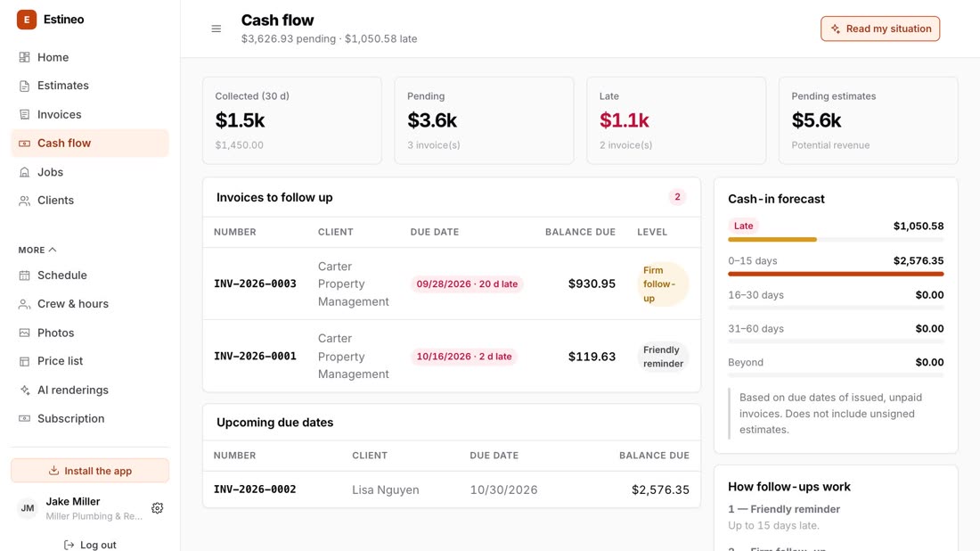
Task: Click the 10/16/2026 · 2 d late badge
Action: pos(464,357)
